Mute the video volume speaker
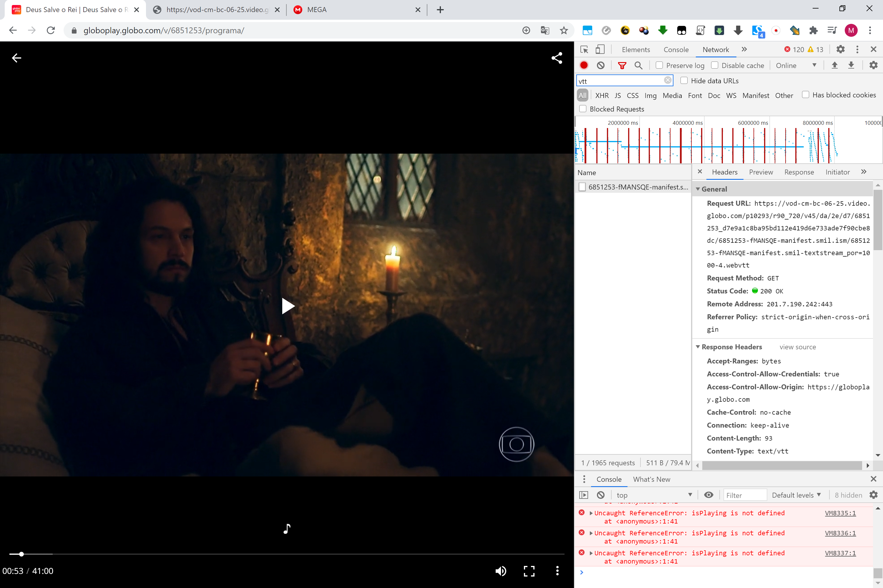 point(501,571)
